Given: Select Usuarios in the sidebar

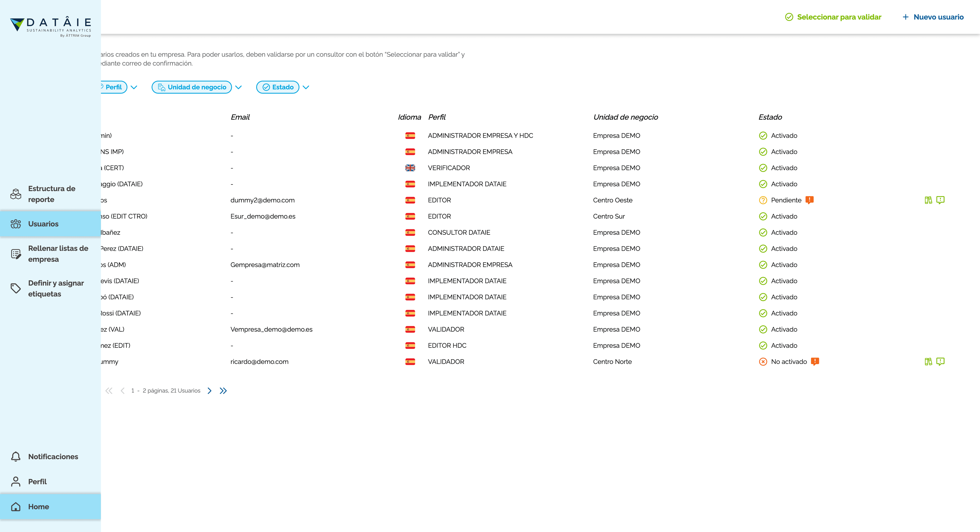Looking at the screenshot, I should tap(50, 224).
